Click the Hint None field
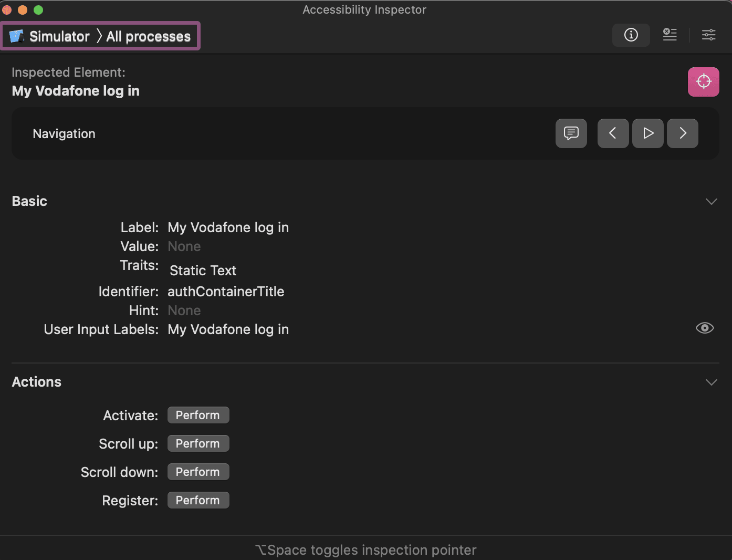 (x=184, y=310)
